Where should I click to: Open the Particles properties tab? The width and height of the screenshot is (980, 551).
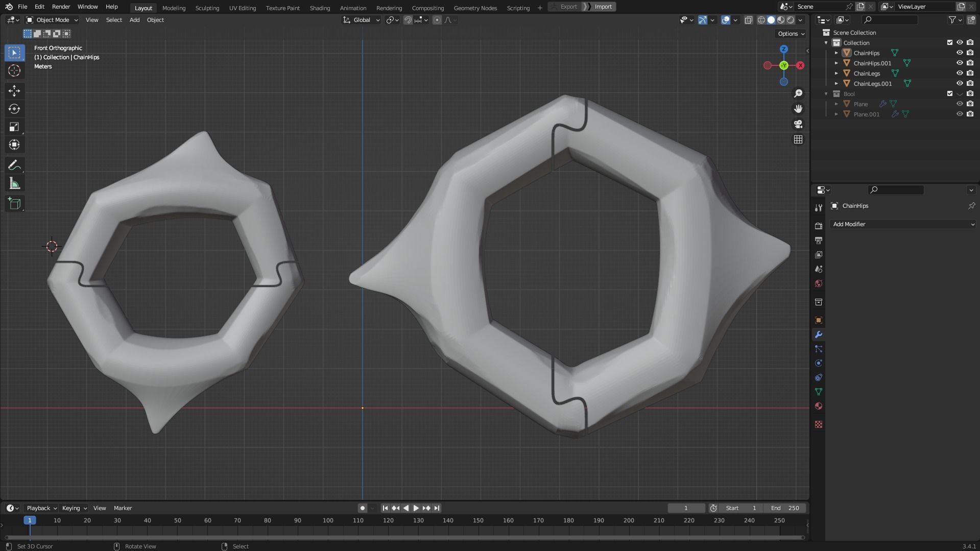tap(819, 349)
